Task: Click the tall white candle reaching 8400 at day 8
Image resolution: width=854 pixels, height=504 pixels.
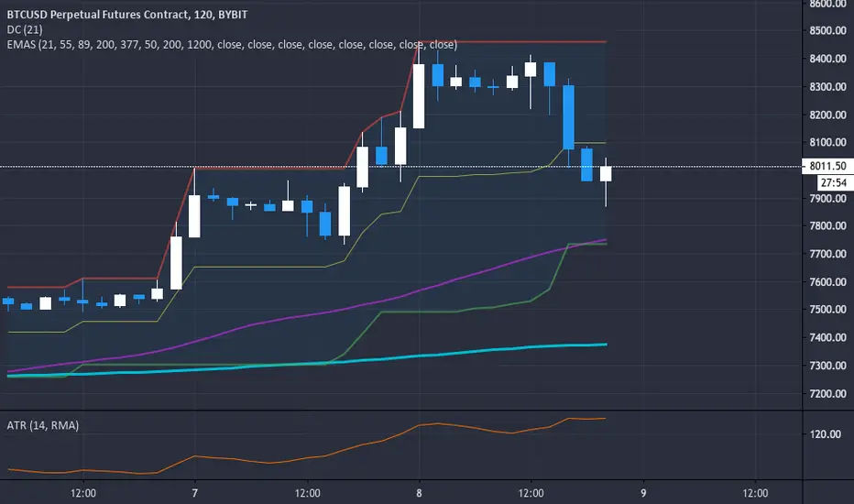Action: (419, 96)
